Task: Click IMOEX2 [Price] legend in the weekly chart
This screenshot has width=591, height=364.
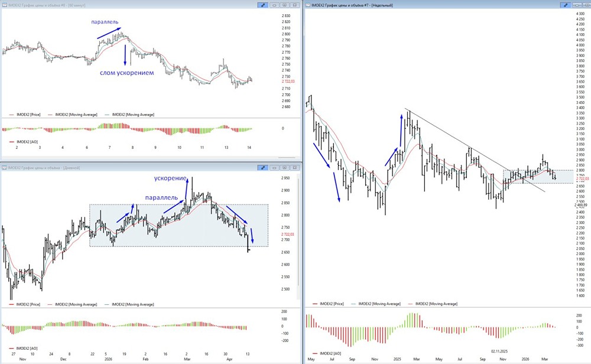Action: [328, 304]
